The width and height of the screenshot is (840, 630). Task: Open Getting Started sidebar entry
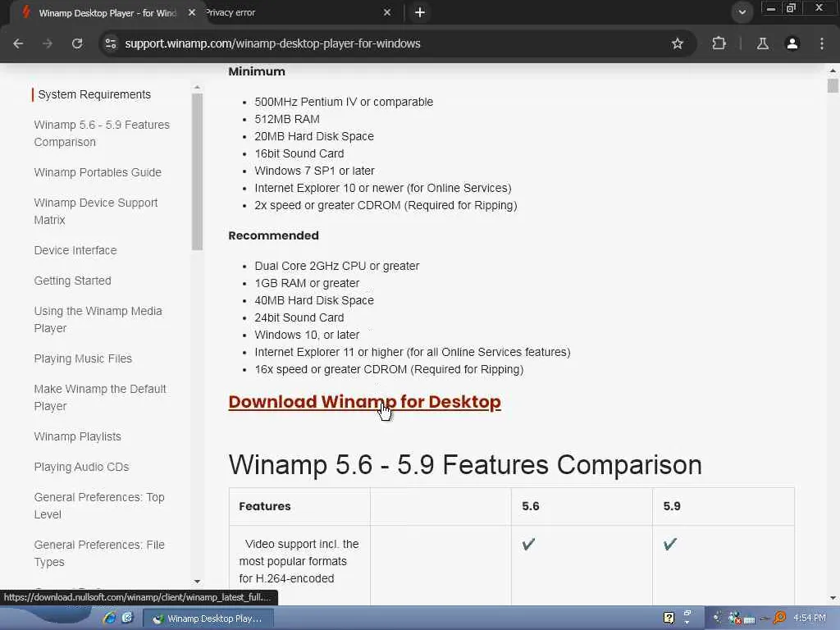[72, 281]
